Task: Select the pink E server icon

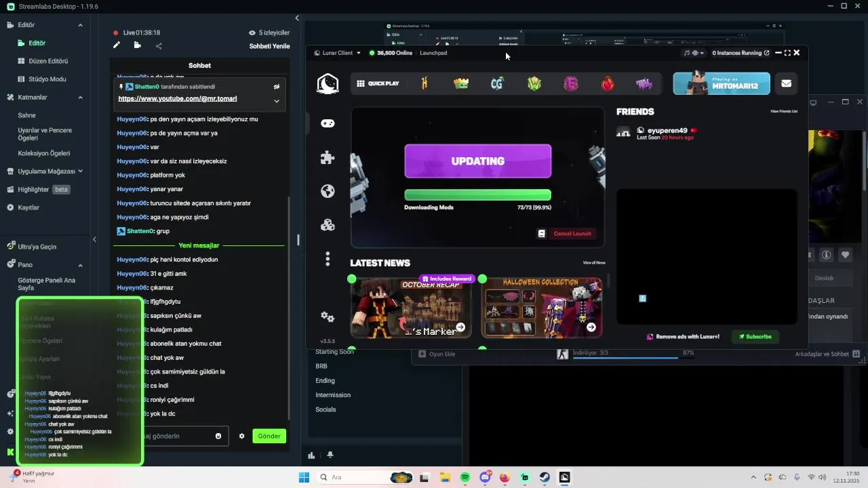Action: pyautogui.click(x=571, y=83)
